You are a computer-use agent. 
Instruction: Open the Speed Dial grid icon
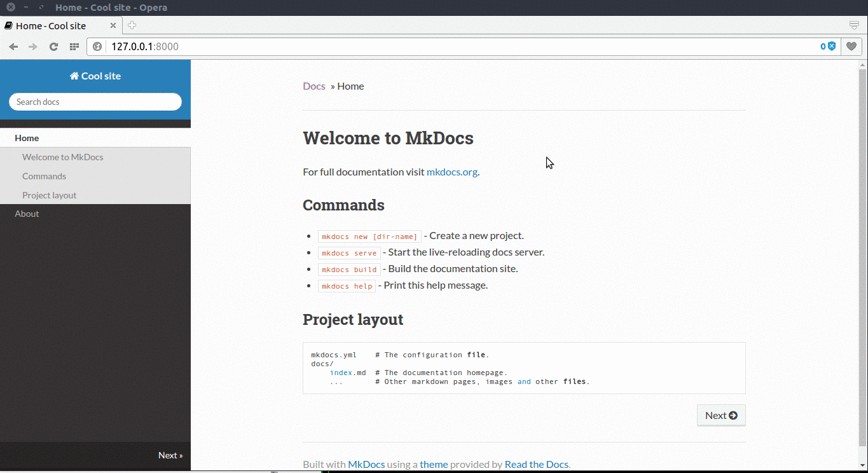click(x=74, y=46)
